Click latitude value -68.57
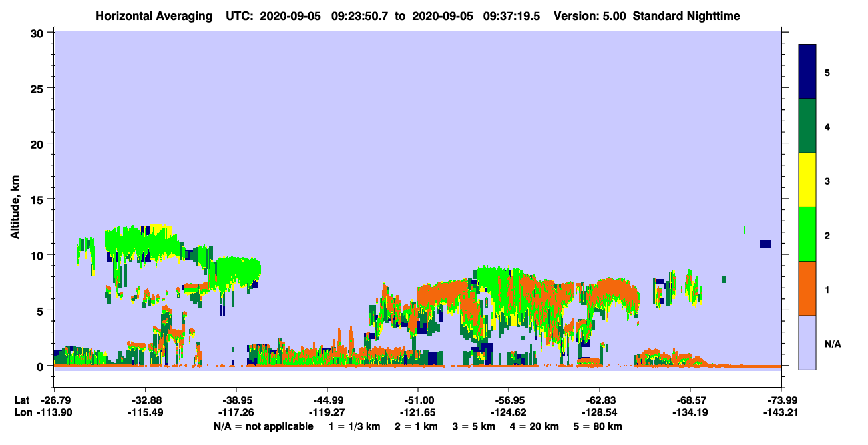Image resolution: width=868 pixels, height=445 pixels. tap(690, 400)
